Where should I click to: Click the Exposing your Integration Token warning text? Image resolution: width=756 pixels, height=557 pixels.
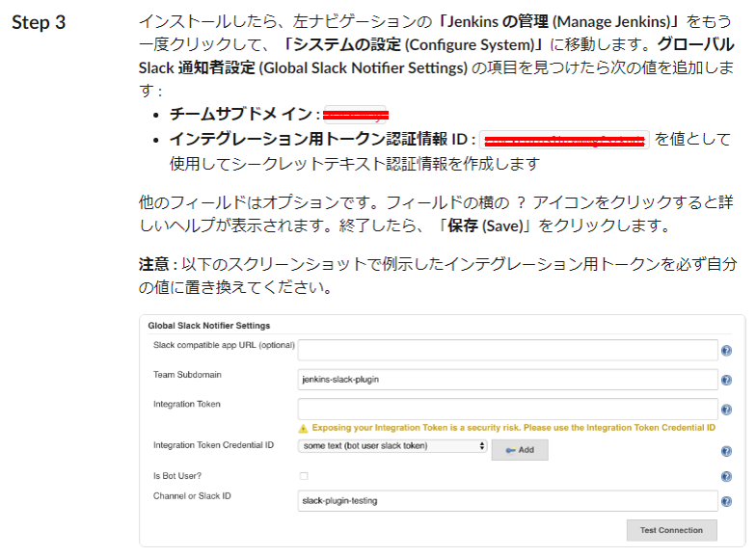point(513,428)
